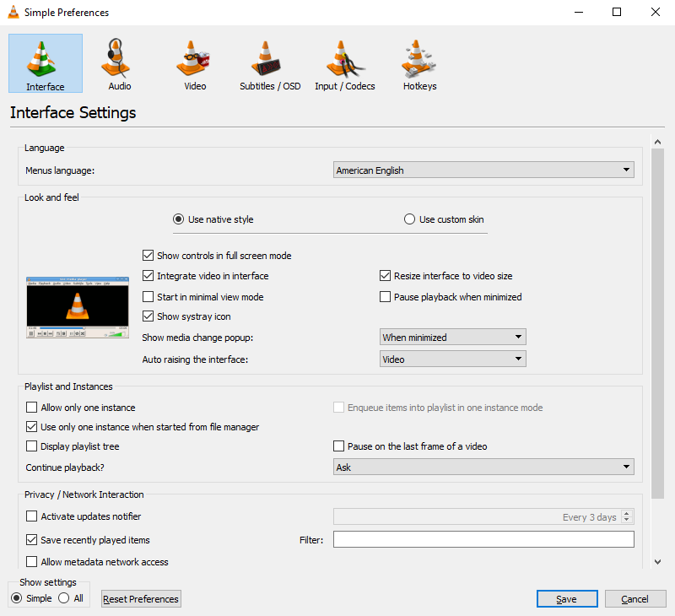The image size is (675, 616).
Task: Open the Continue playback dropdown
Action: [483, 467]
